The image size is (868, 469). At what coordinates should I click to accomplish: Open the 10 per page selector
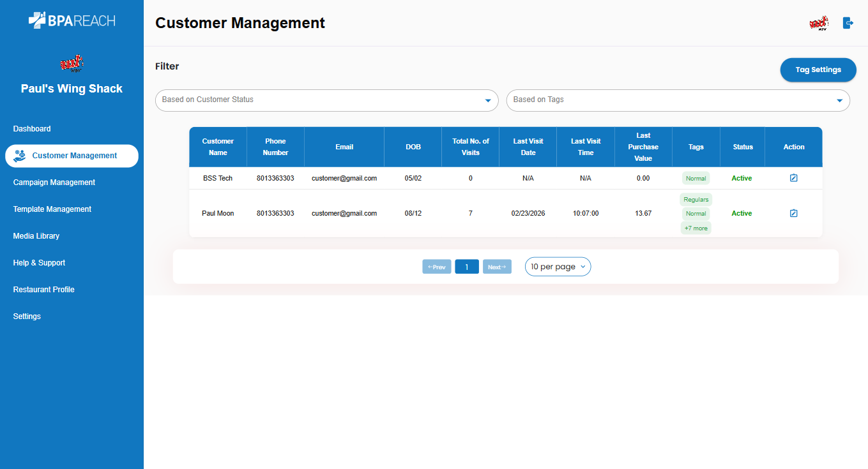click(558, 267)
